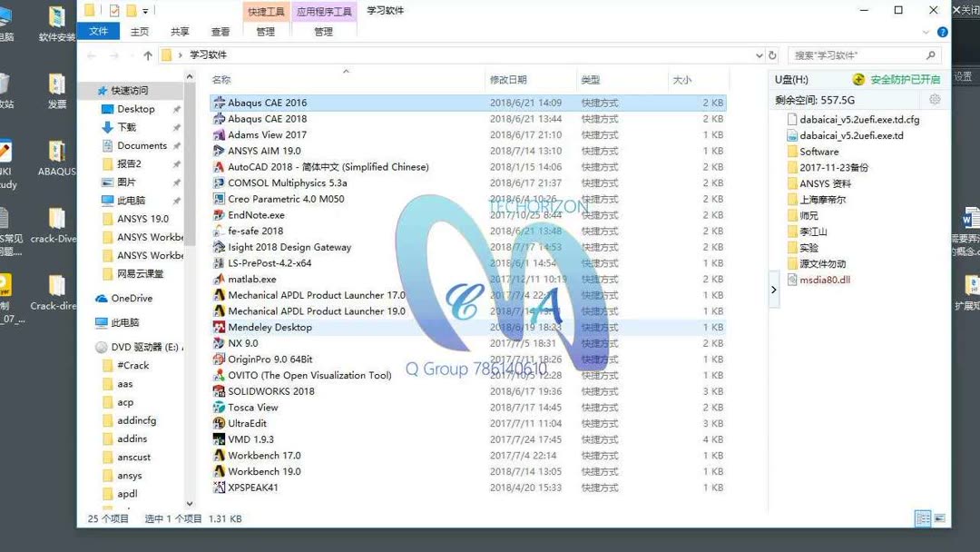Navigate up one level using the up arrow
980x552 pixels.
[x=147, y=54]
